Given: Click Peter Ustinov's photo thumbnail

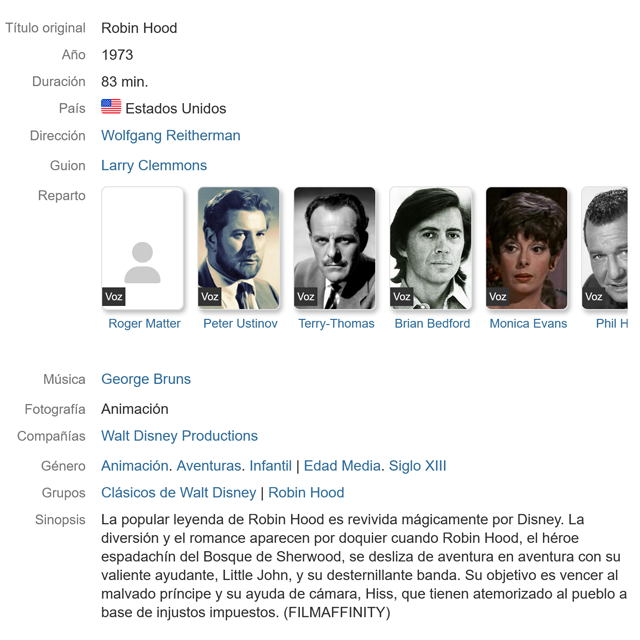Looking at the screenshot, I should [238, 248].
